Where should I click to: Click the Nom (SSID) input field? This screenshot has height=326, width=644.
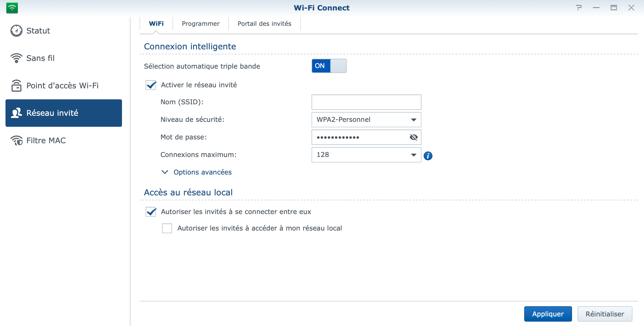point(366,102)
